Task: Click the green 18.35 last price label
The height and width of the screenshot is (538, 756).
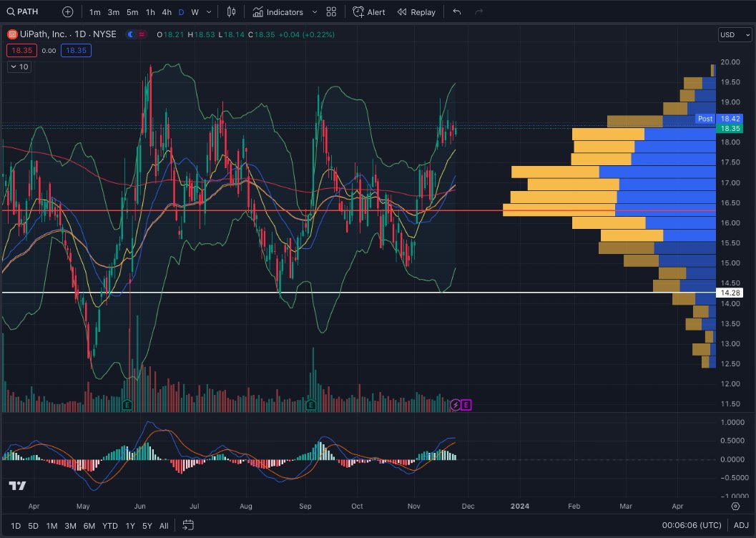Action: (730, 128)
